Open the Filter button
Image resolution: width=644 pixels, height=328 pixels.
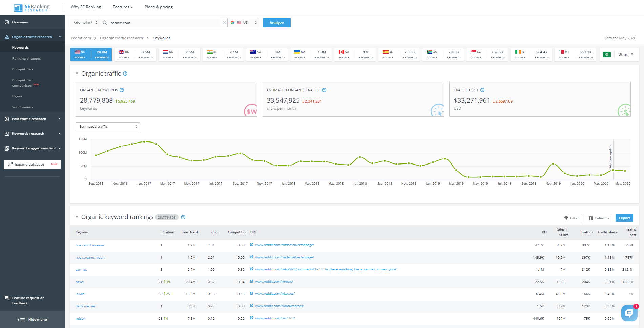tap(572, 218)
